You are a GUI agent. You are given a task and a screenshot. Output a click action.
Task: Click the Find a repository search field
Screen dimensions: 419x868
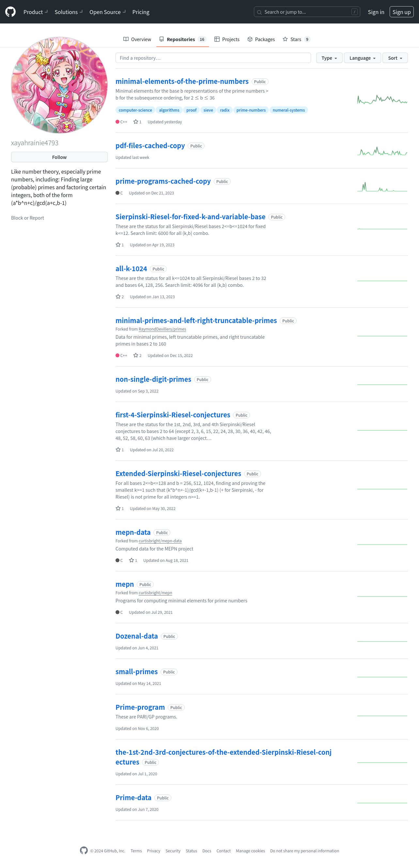(213, 58)
